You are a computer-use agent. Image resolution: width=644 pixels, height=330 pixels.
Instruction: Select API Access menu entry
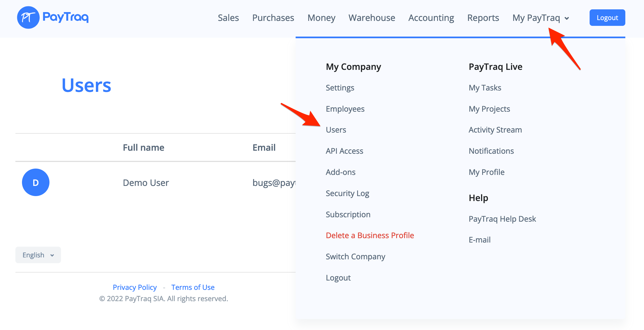(344, 151)
